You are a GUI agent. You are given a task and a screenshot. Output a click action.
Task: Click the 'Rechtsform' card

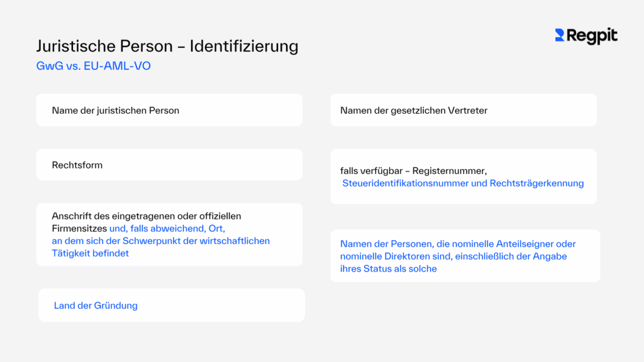pyautogui.click(x=169, y=164)
